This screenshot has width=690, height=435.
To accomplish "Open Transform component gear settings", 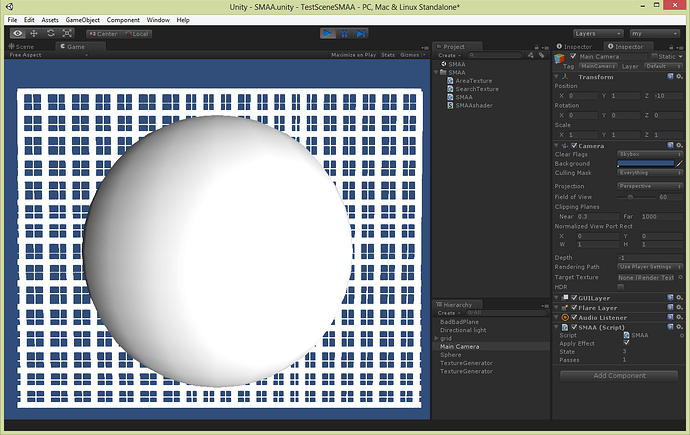I will point(680,75).
